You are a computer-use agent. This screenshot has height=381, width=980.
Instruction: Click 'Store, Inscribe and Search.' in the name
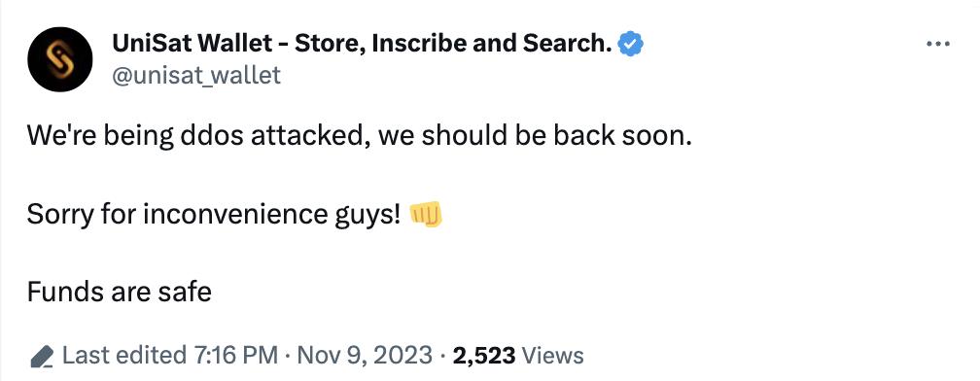[453, 44]
